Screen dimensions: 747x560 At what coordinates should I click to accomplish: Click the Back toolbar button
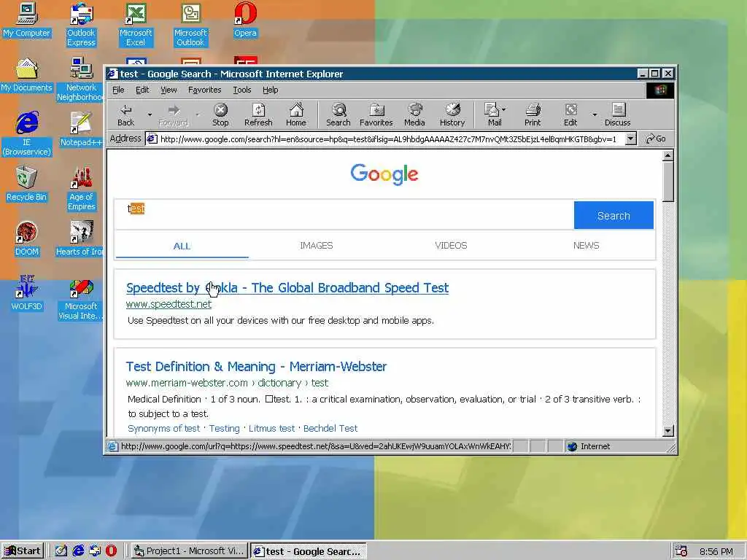point(125,115)
